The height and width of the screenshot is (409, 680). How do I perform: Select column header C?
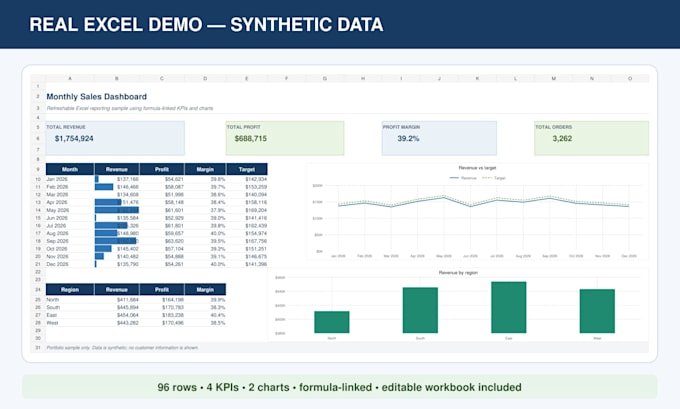[x=162, y=79]
